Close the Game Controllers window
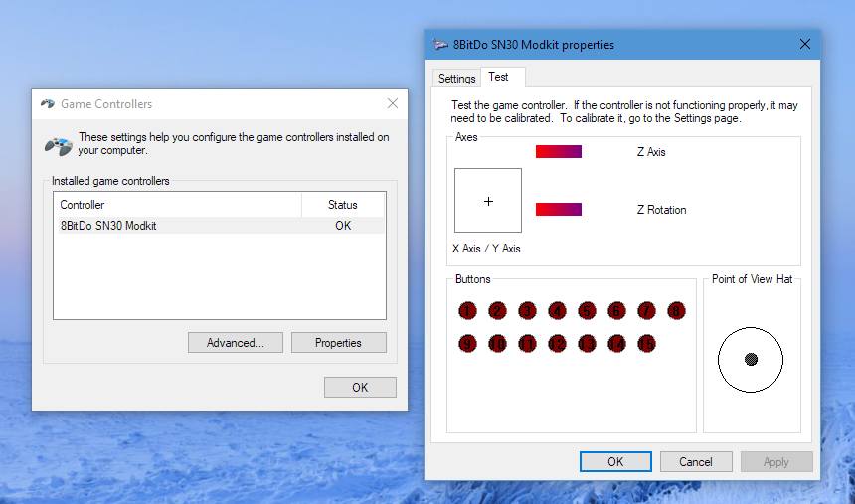Viewport: 855px width, 504px height. point(392,103)
